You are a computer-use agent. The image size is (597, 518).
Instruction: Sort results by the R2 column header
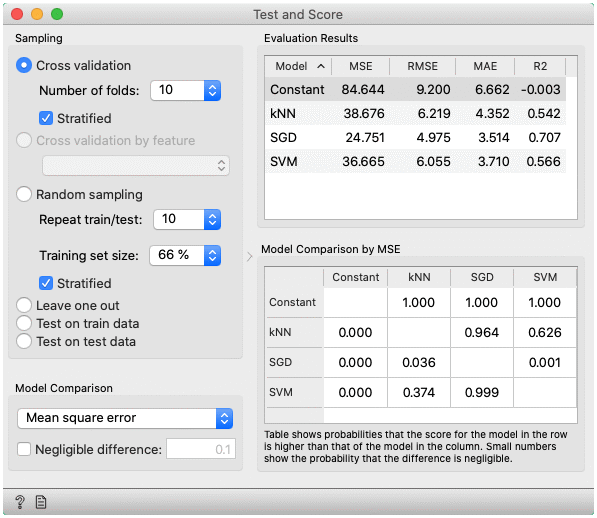(540, 66)
